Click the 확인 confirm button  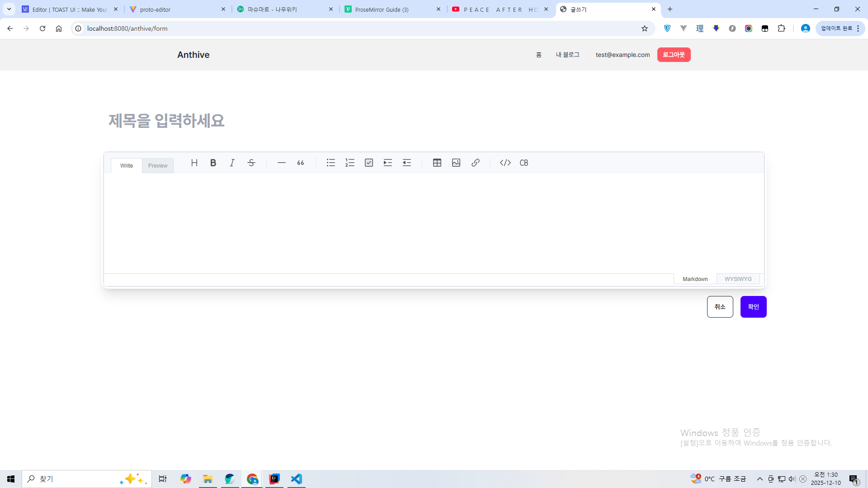pos(753,307)
